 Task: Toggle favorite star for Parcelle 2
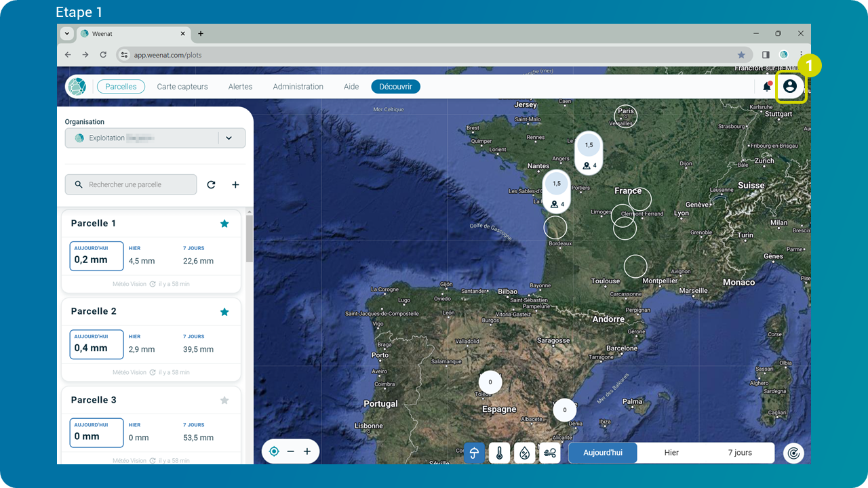(x=224, y=312)
